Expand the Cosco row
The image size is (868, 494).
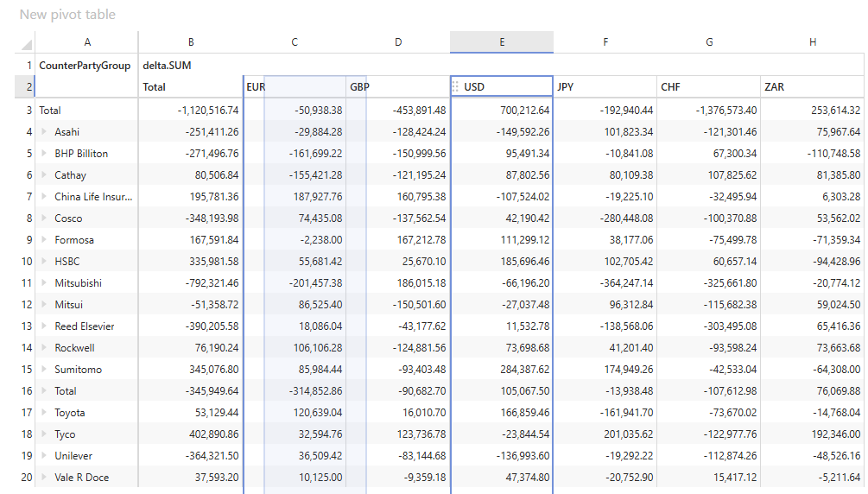pyautogui.click(x=44, y=218)
